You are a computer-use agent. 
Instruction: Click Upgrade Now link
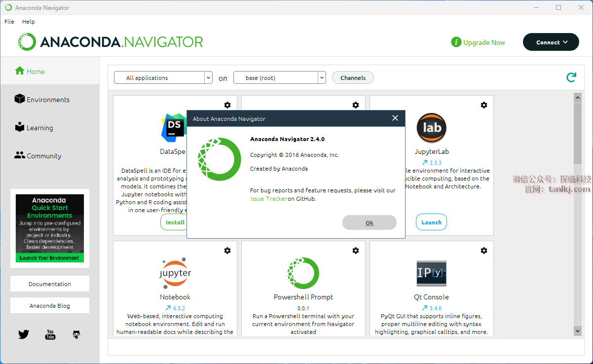click(x=484, y=42)
